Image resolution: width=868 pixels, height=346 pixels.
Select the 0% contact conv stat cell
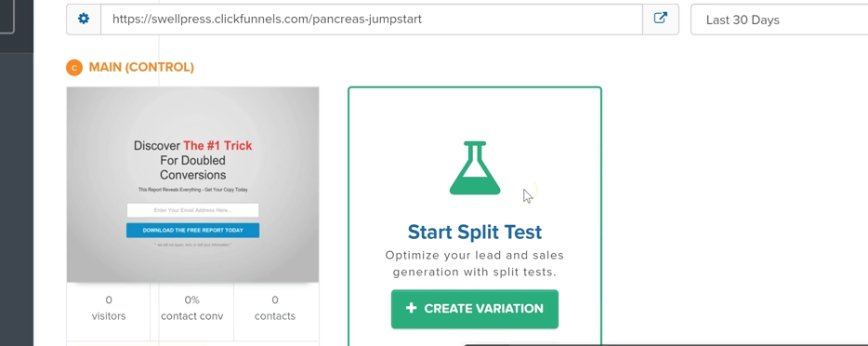(x=192, y=308)
